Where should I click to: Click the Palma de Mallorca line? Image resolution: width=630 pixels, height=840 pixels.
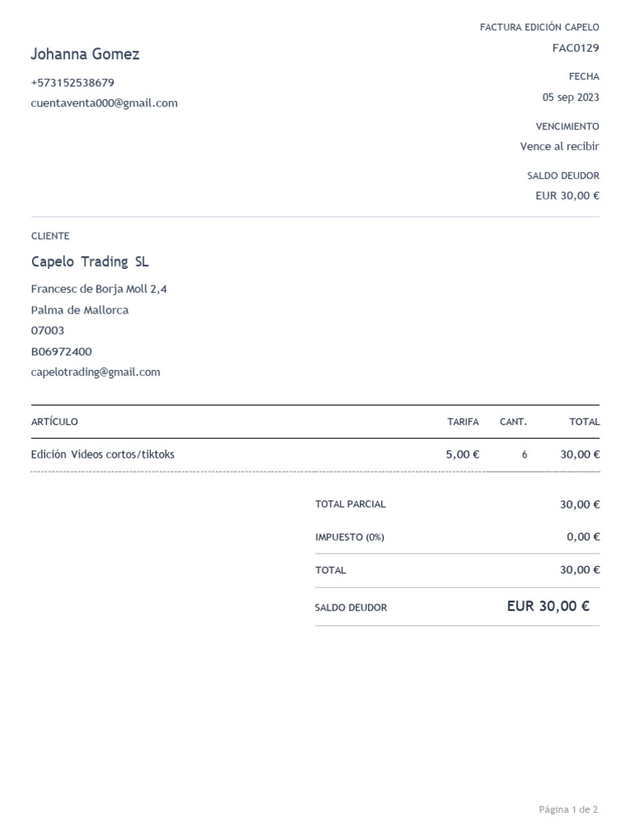(x=80, y=310)
